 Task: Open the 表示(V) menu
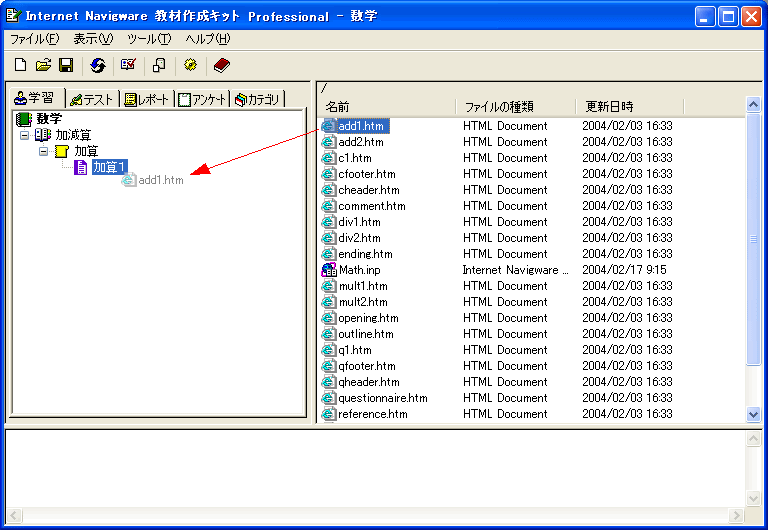(x=94, y=39)
